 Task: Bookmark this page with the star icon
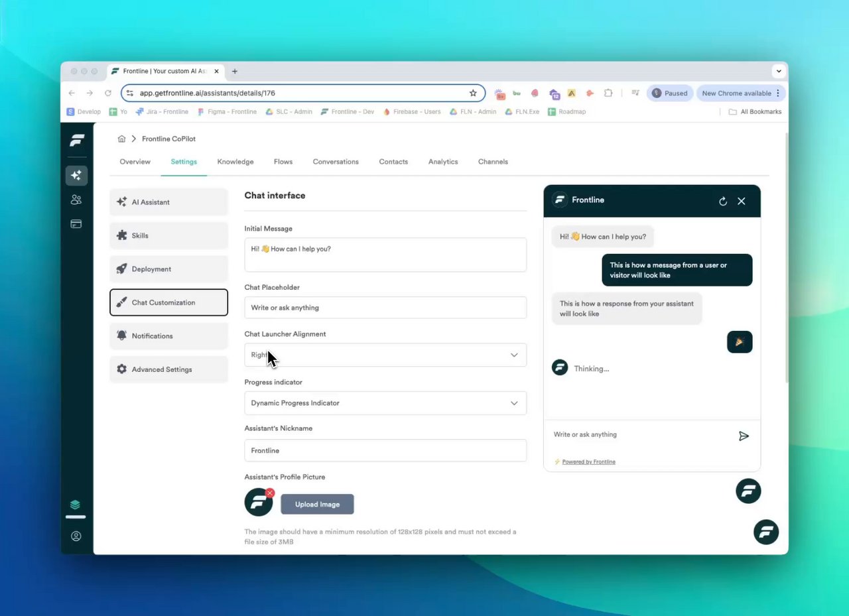point(473,93)
